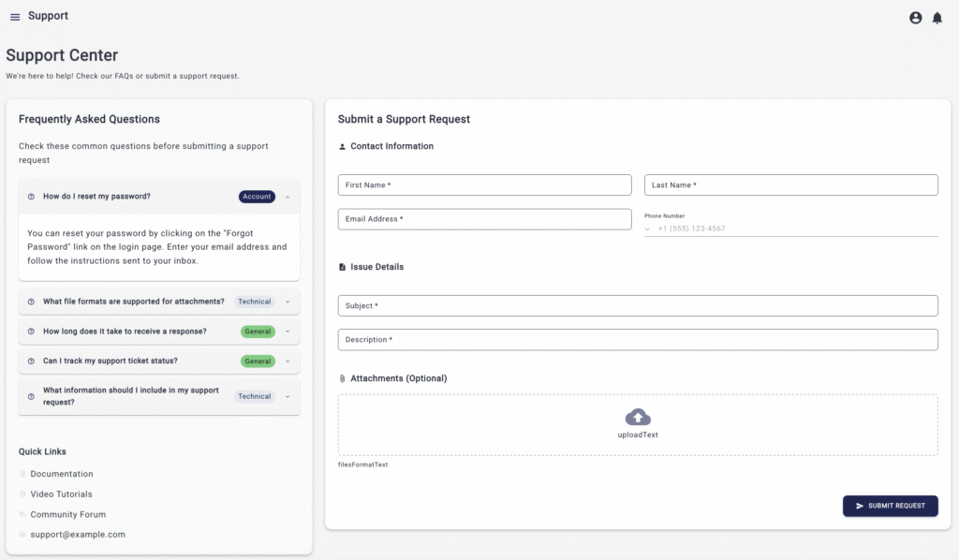Expand the track ticket status FAQ
The height and width of the screenshot is (560, 959).
click(288, 361)
